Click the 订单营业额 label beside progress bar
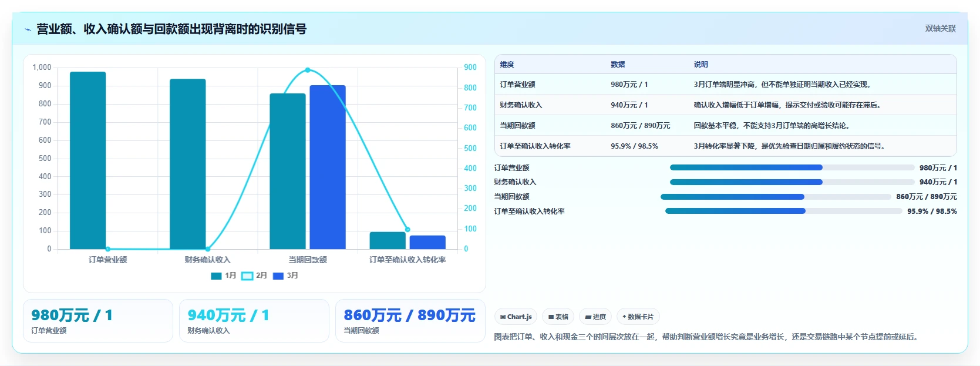The width and height of the screenshot is (980, 366). (511, 168)
